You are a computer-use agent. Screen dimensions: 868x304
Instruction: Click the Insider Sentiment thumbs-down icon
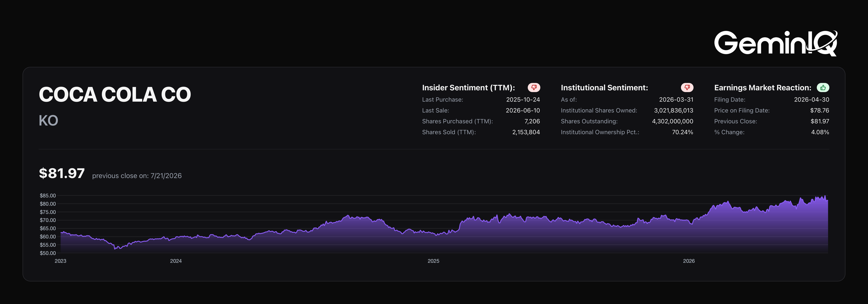534,88
